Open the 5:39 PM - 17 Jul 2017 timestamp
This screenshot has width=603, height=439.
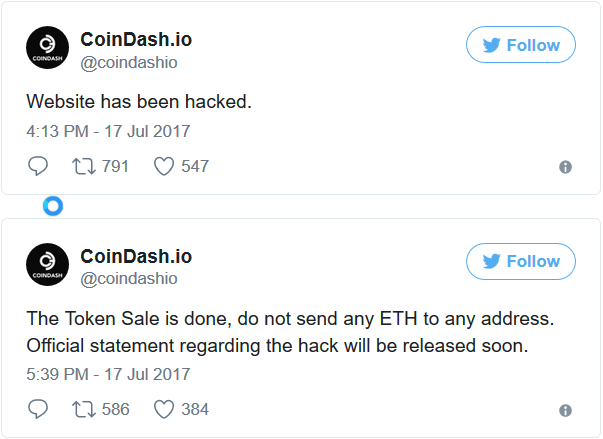click(107, 374)
